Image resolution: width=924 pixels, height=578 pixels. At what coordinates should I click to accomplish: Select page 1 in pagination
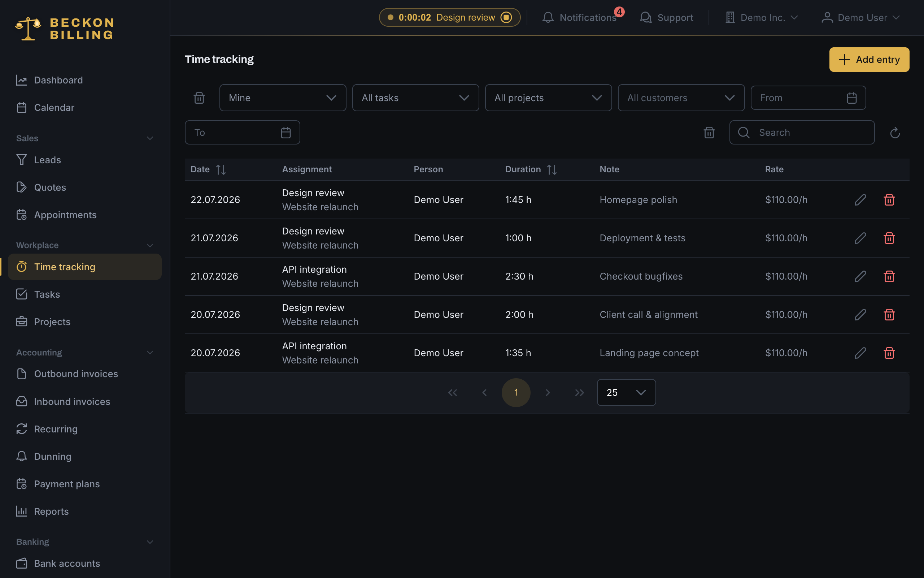point(516,393)
